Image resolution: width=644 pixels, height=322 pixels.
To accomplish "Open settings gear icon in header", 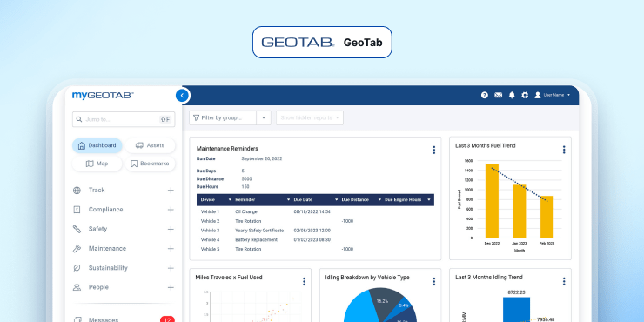I will [x=525, y=95].
